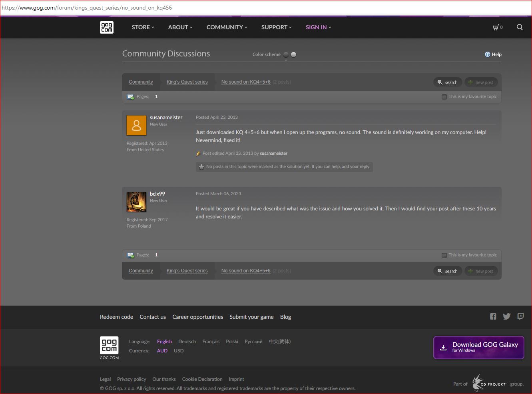Viewport: 532px width, 394px height.
Task: Open the Privacy policy link
Action: [x=132, y=379]
